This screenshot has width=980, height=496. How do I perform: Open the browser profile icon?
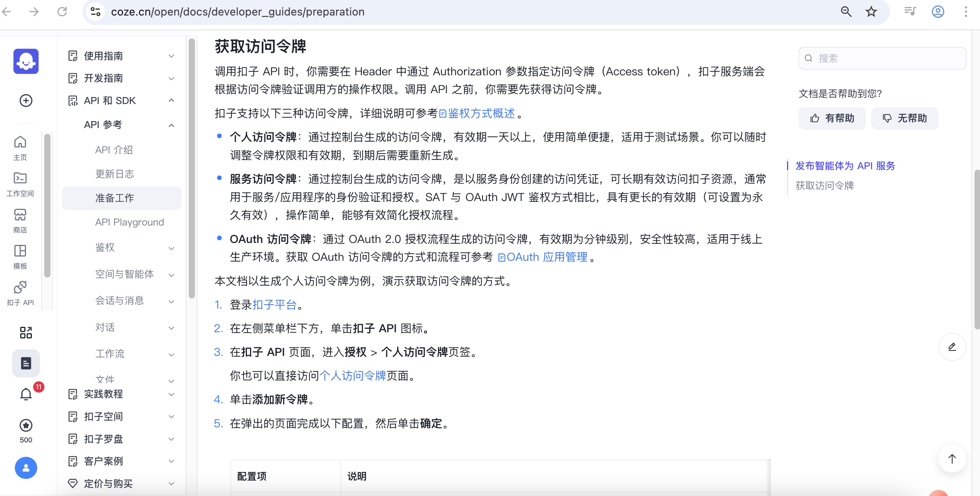point(938,12)
